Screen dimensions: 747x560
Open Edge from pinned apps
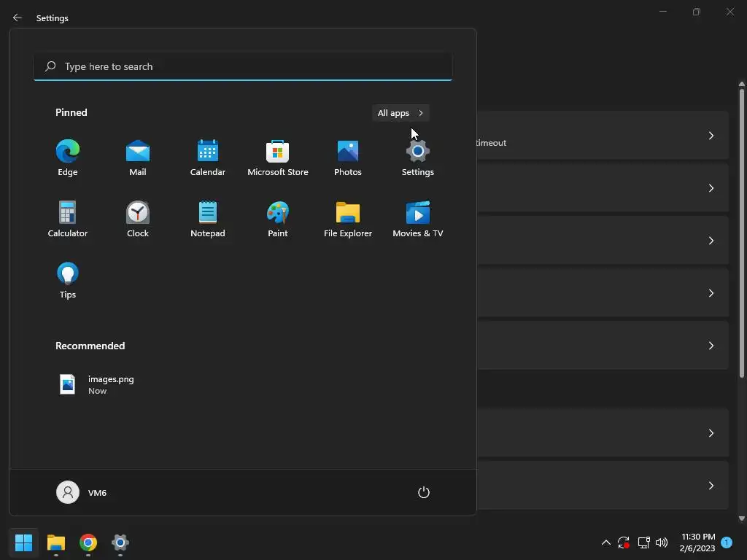point(68,158)
